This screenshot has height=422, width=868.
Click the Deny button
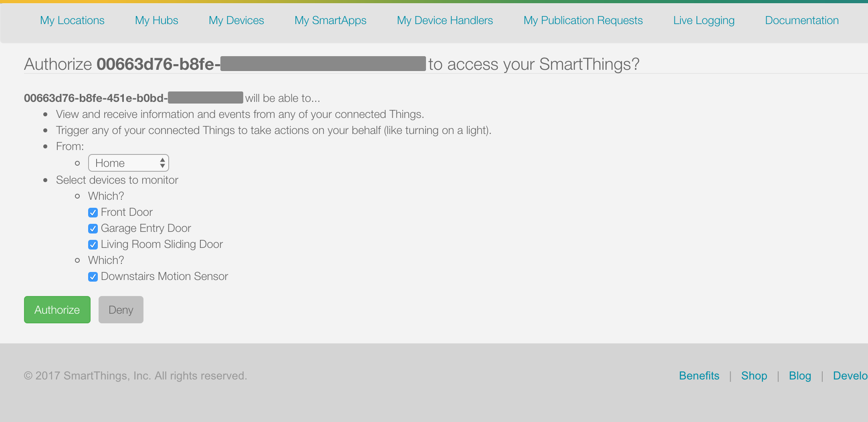coord(121,310)
